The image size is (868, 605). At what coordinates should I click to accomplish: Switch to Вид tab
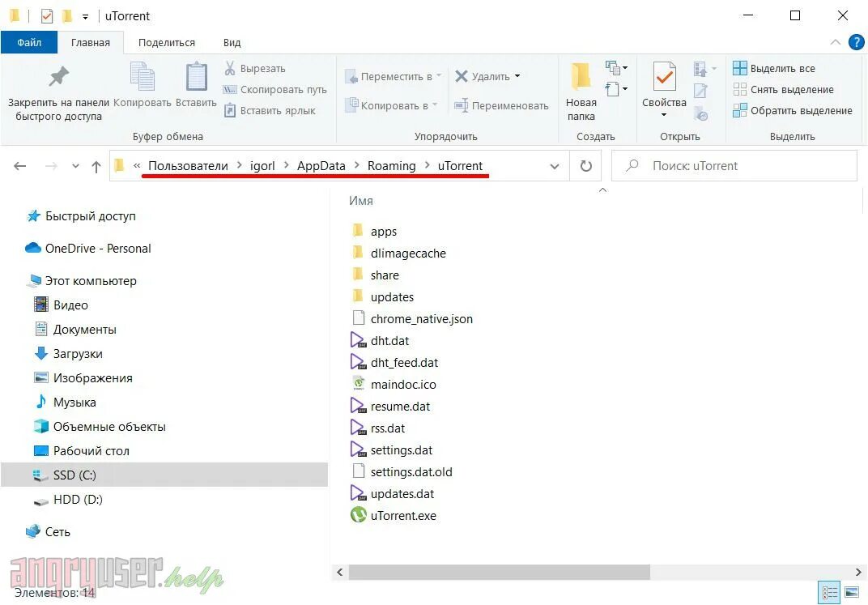tap(232, 43)
